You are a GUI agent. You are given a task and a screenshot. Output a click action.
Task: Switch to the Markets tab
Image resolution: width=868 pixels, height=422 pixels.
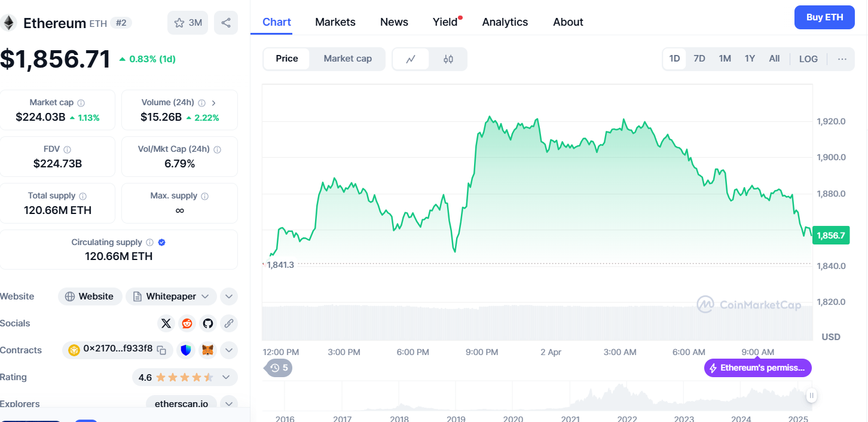click(x=335, y=22)
